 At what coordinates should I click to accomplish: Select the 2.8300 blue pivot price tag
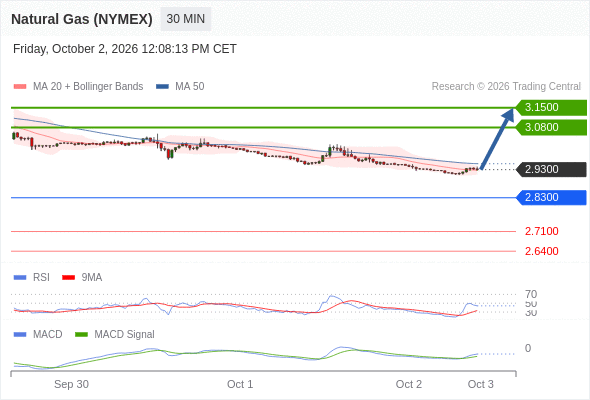pos(551,198)
